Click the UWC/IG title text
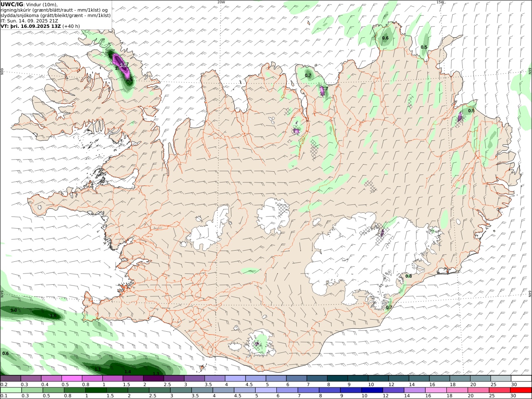Viewport: 532px width, 399px height. tap(12, 5)
